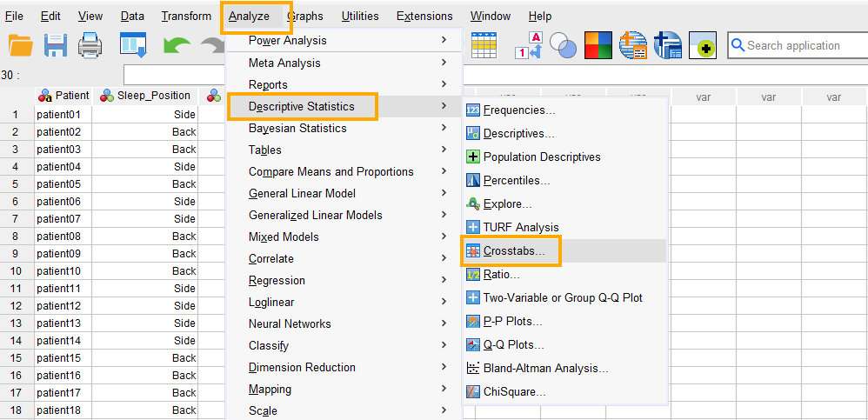This screenshot has width=868, height=420.
Task: Toggle the Value Labels icon
Action: [x=531, y=45]
